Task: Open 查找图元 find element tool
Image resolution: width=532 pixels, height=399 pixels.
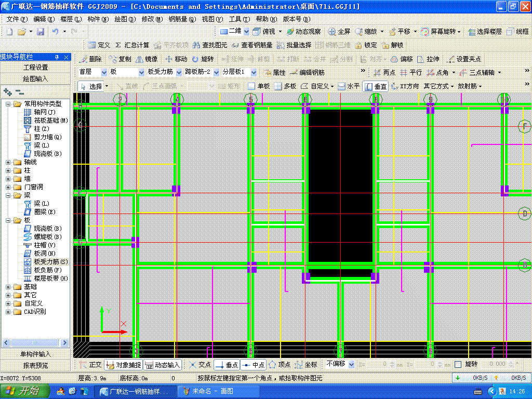Action: click(x=210, y=45)
